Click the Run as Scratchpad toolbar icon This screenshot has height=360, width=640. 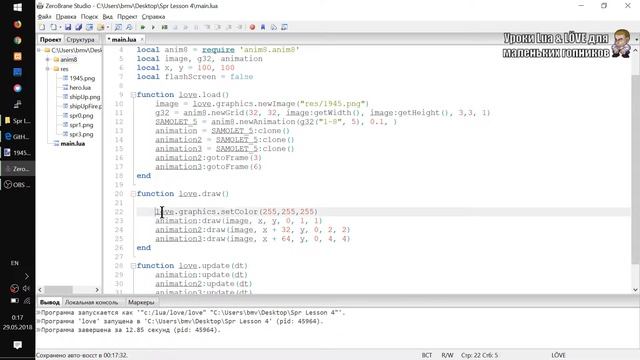(164, 27)
